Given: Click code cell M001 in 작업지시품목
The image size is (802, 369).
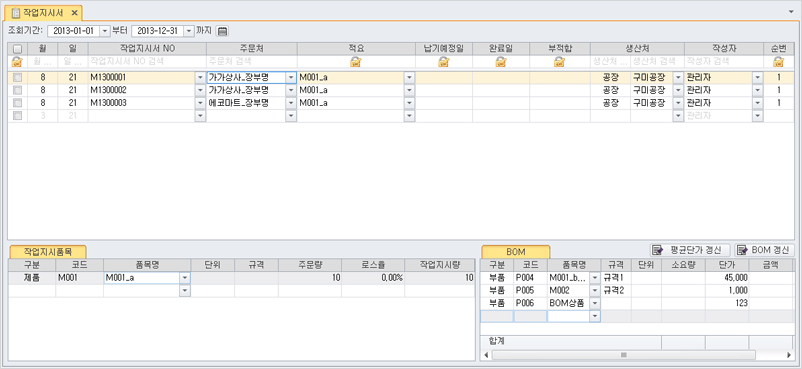Looking at the screenshot, I should (x=79, y=278).
